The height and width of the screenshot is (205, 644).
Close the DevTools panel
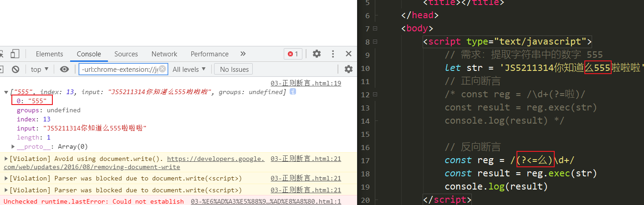pyautogui.click(x=348, y=54)
